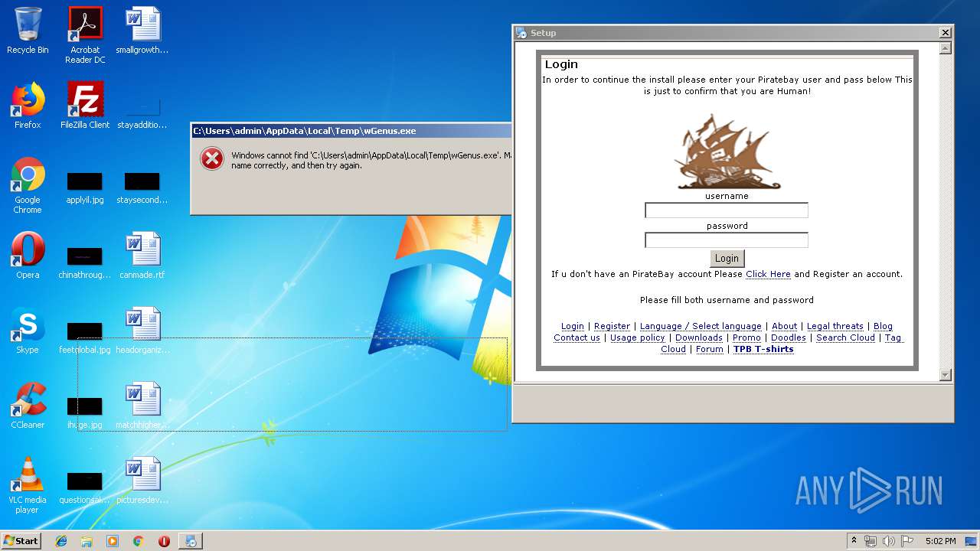Open the Downloads footer link

(699, 337)
